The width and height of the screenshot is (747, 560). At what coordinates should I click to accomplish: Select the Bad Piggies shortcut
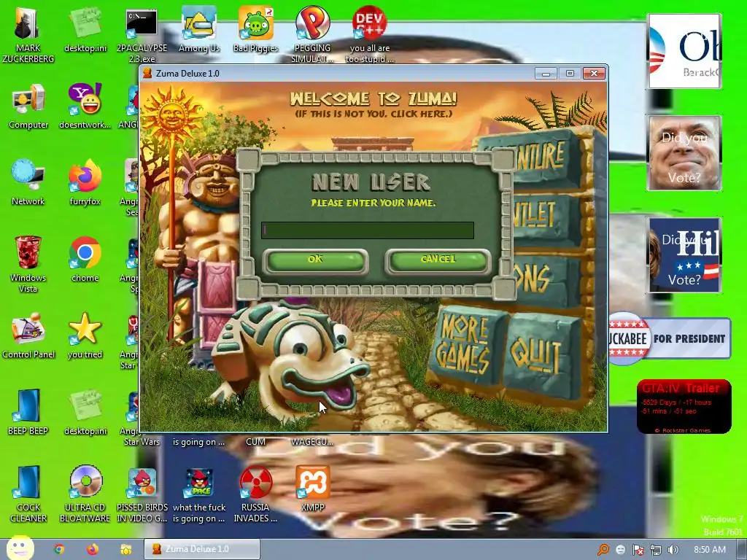pos(256,31)
